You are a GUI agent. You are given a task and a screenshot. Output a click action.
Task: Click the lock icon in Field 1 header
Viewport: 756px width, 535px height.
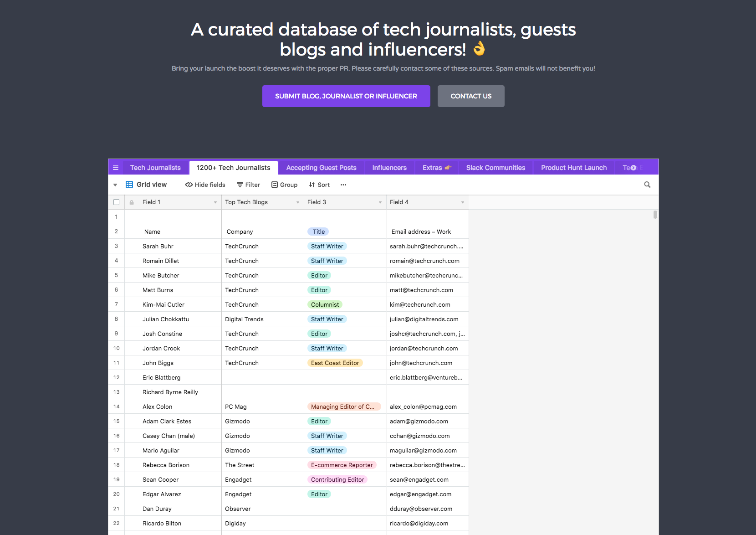[x=132, y=202]
